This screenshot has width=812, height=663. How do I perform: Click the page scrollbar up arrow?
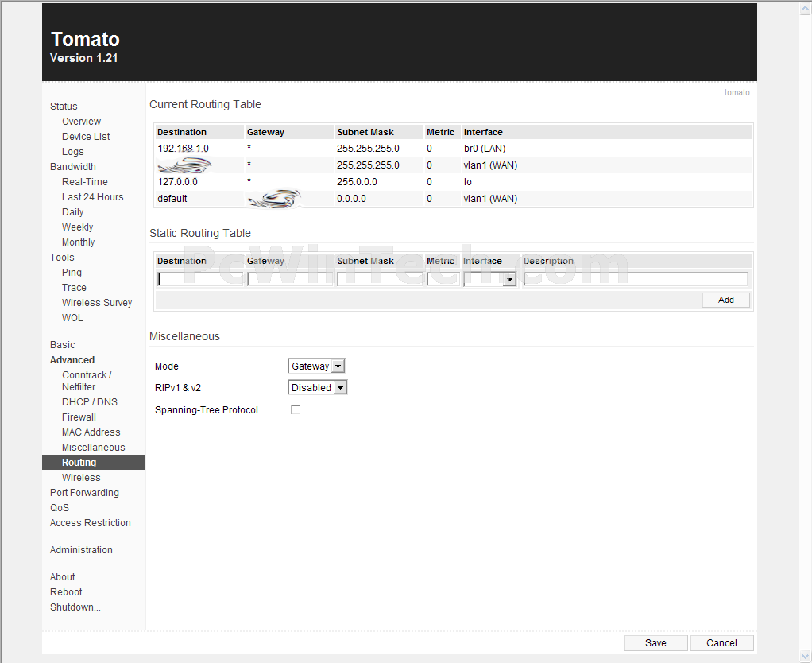(x=806, y=8)
